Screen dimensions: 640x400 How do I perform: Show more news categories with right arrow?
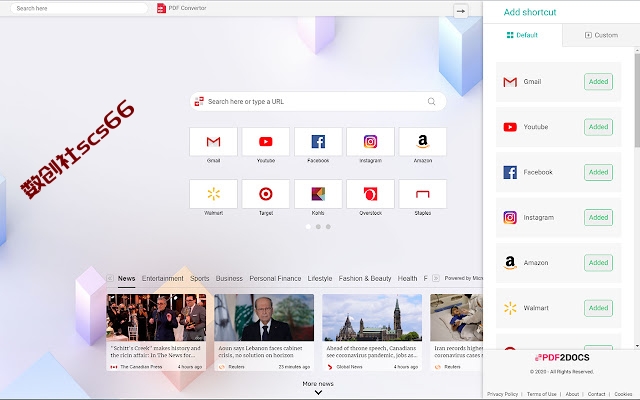click(436, 278)
